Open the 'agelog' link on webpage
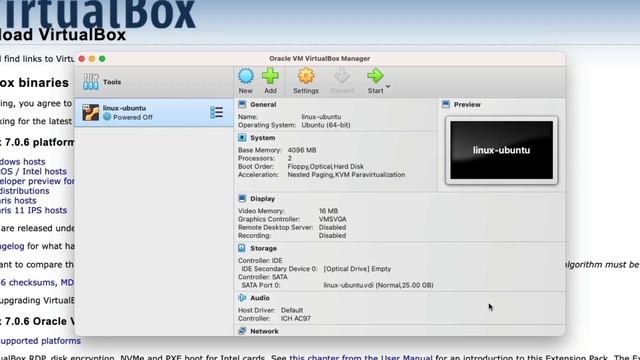The image size is (640, 360). pos(12,246)
